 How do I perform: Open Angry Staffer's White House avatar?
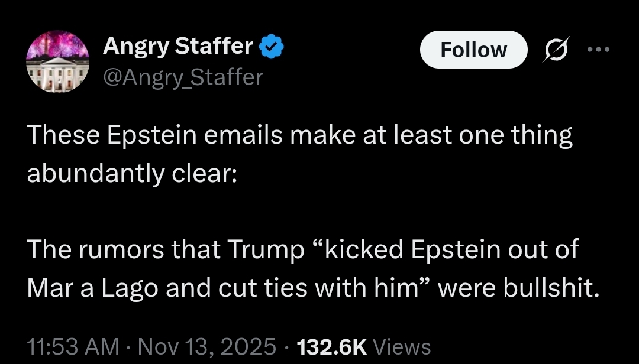[x=57, y=61]
